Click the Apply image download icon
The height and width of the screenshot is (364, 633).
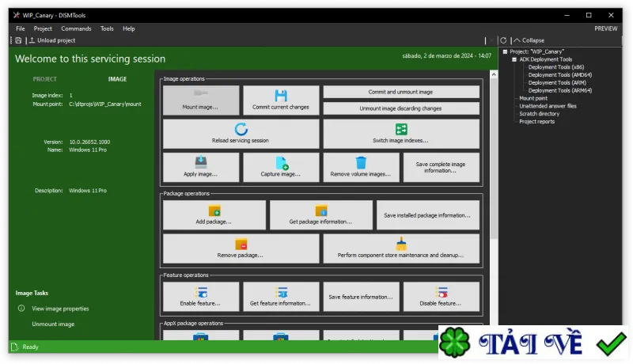click(x=201, y=162)
